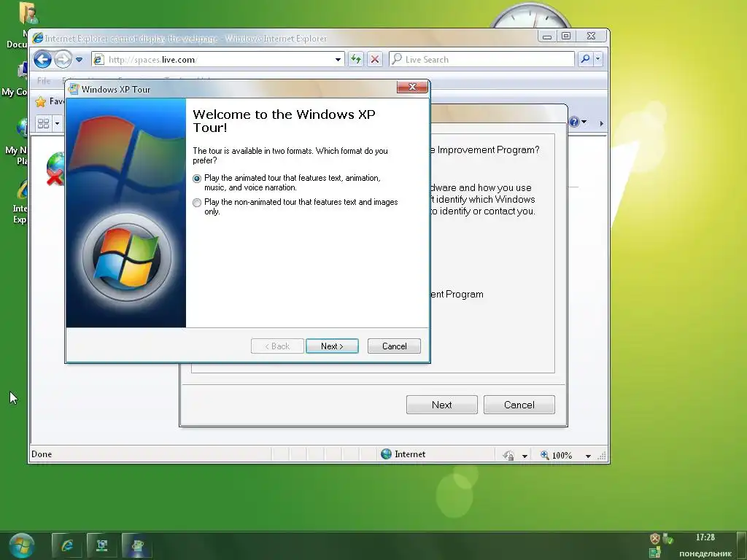Click the network connection tray icon
Viewport: 747px width, 560px height.
click(x=655, y=552)
